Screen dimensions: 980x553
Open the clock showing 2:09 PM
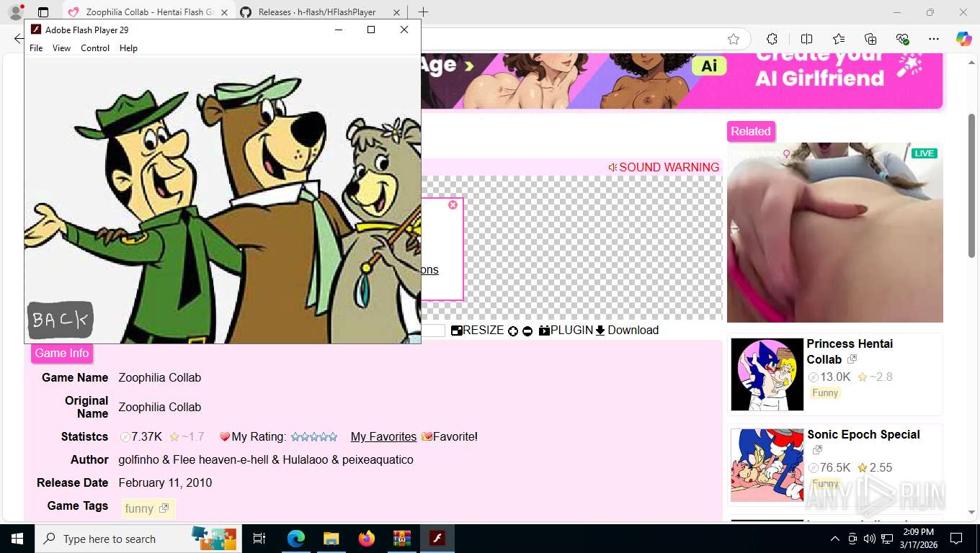point(918,539)
